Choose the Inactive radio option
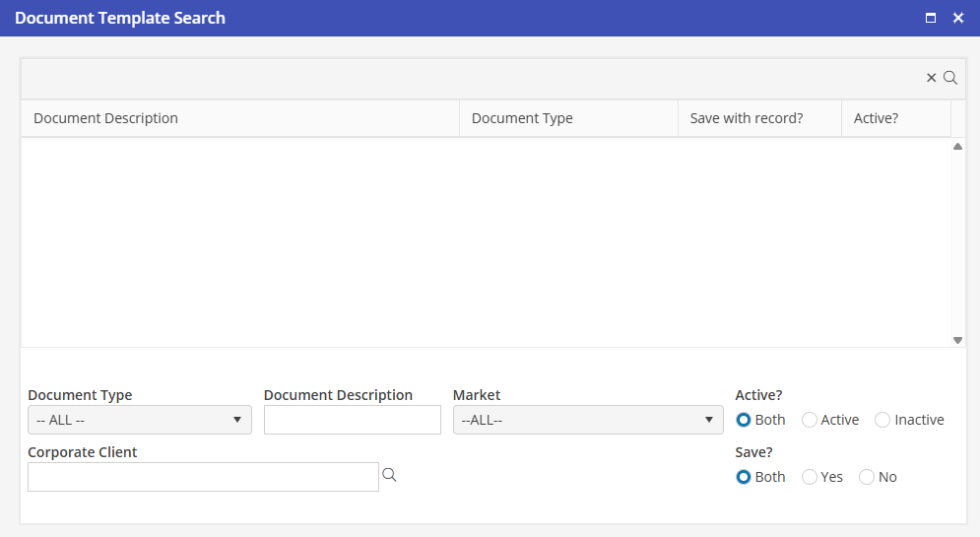Screen dimensions: 980x537 (882, 420)
